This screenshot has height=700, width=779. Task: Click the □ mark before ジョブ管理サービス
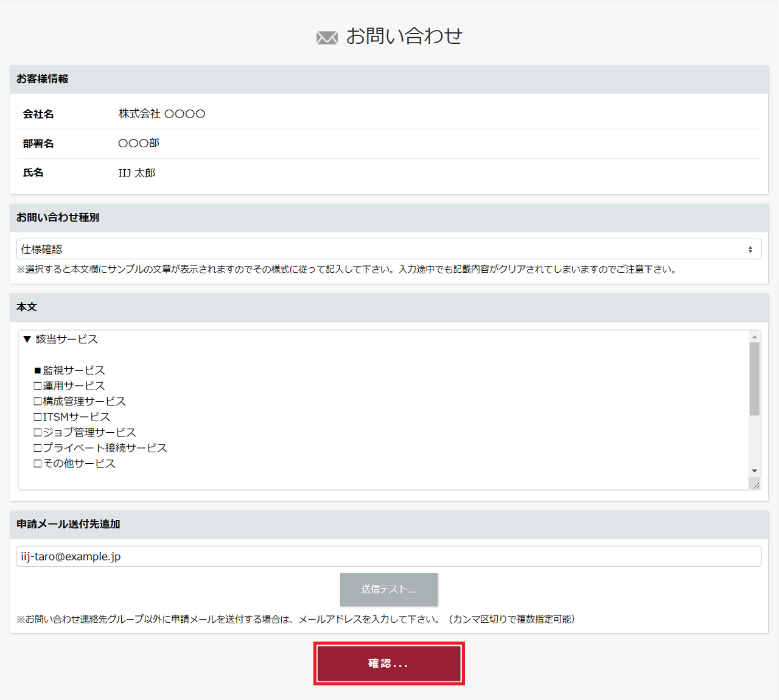click(x=38, y=433)
